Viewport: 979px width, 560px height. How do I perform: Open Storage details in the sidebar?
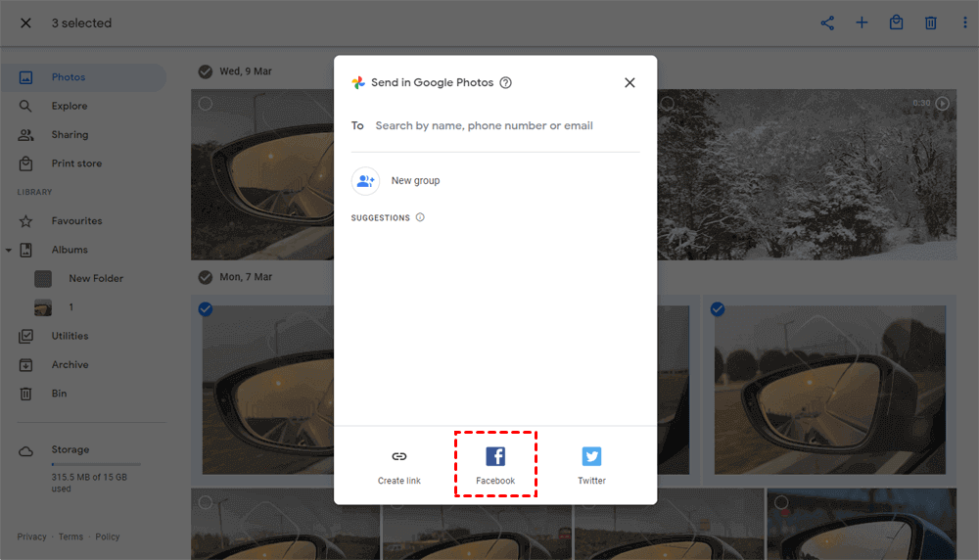70,449
